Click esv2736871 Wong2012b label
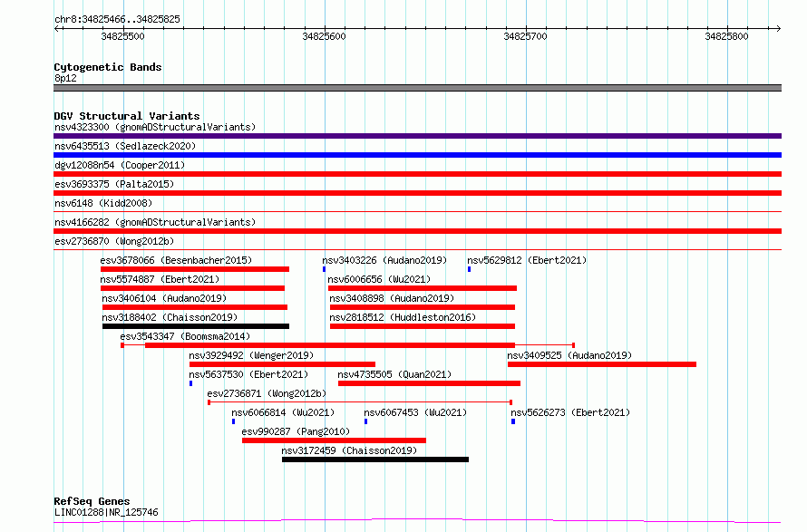The image size is (807, 532). point(267,393)
